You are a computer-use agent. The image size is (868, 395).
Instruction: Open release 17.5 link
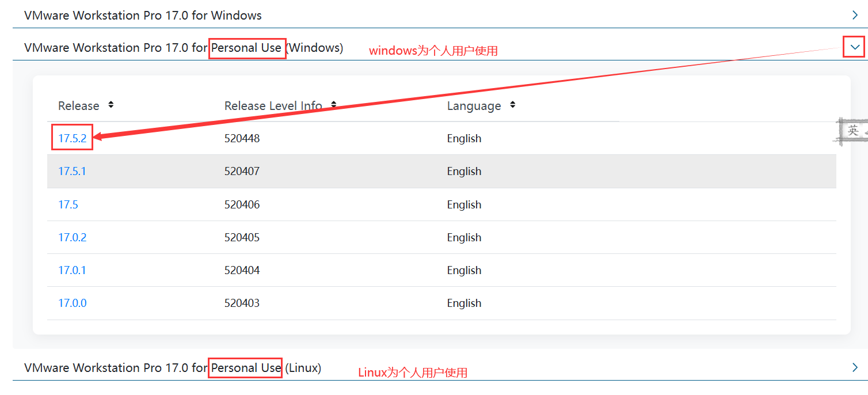click(x=68, y=204)
